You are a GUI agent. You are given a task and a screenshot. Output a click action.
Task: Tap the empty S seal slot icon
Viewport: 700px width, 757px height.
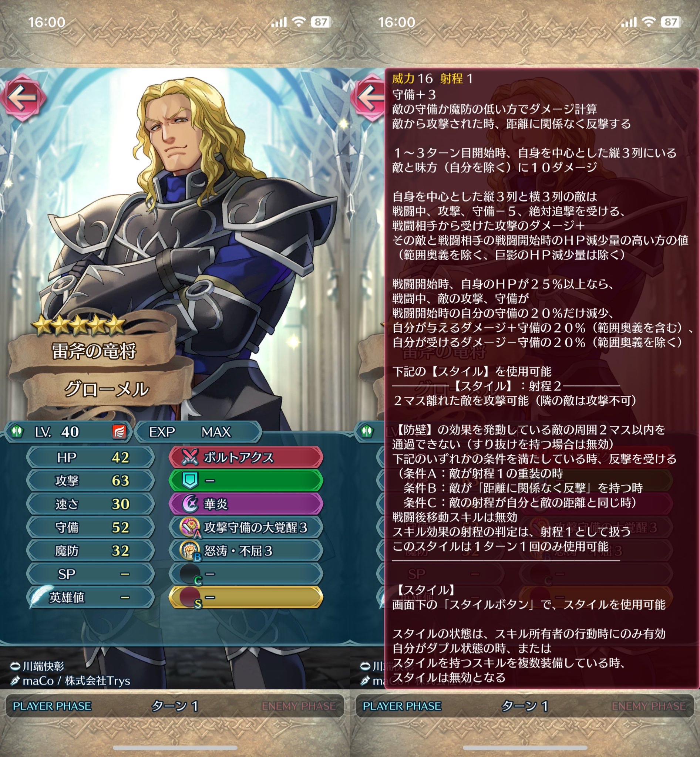click(x=191, y=598)
